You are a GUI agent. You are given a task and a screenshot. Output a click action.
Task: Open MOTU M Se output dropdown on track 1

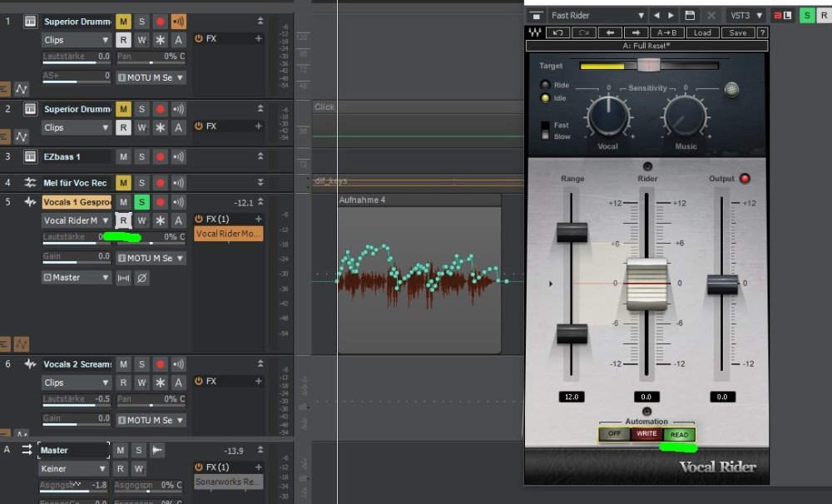coord(151,77)
